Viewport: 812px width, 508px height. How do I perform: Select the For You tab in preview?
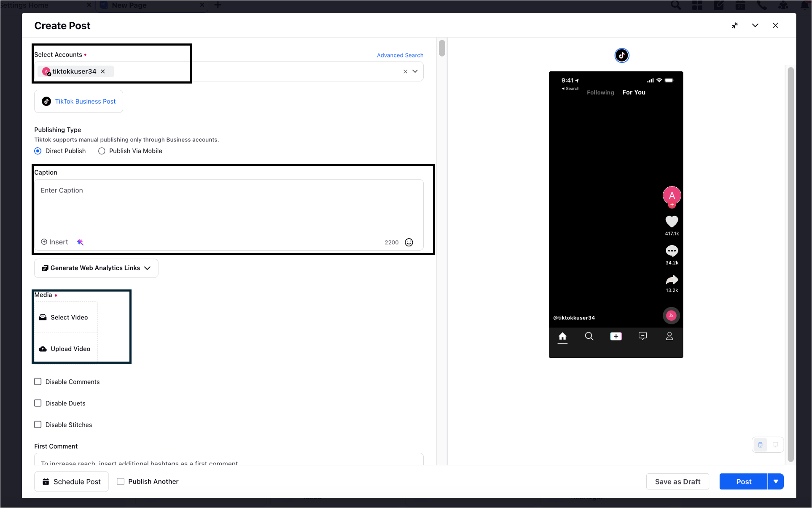tap(634, 92)
